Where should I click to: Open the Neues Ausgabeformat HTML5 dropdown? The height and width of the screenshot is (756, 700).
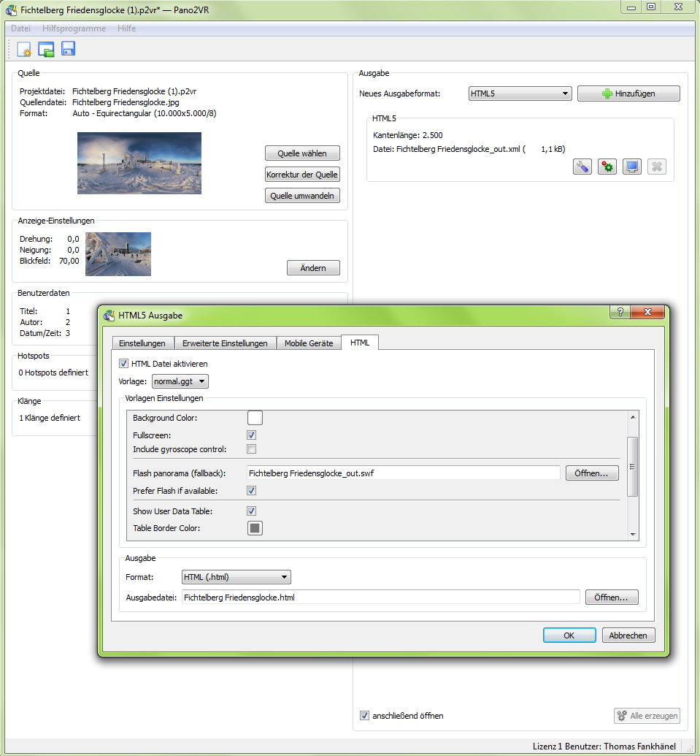520,93
